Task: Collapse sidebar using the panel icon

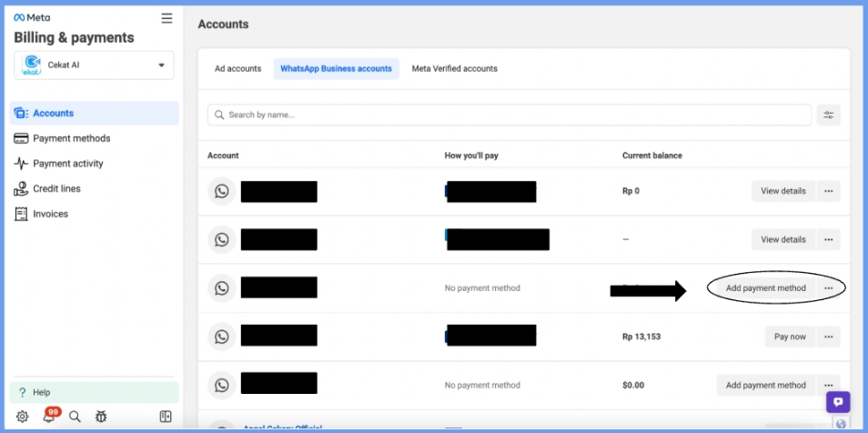Action: (x=166, y=417)
